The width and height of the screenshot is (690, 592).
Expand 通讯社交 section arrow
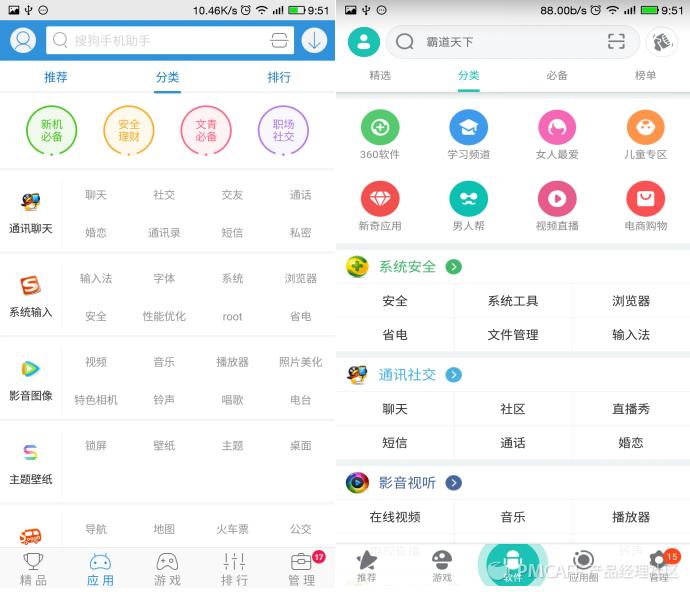454,375
